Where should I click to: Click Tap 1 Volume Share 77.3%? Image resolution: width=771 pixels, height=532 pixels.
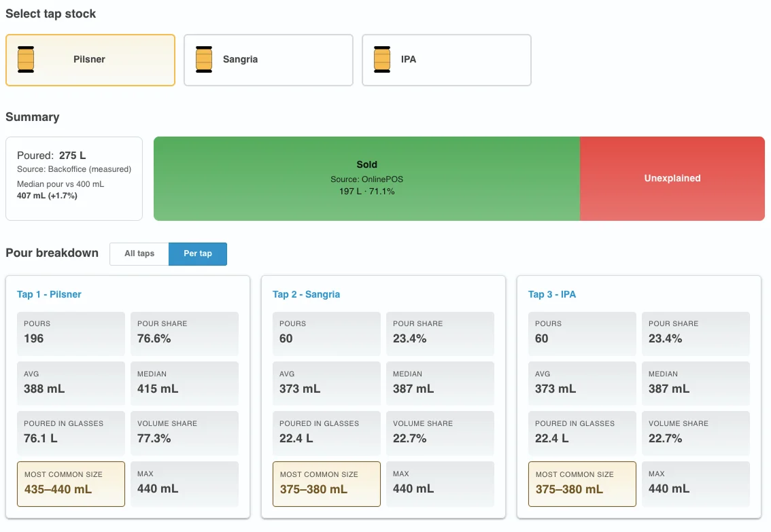(x=184, y=433)
